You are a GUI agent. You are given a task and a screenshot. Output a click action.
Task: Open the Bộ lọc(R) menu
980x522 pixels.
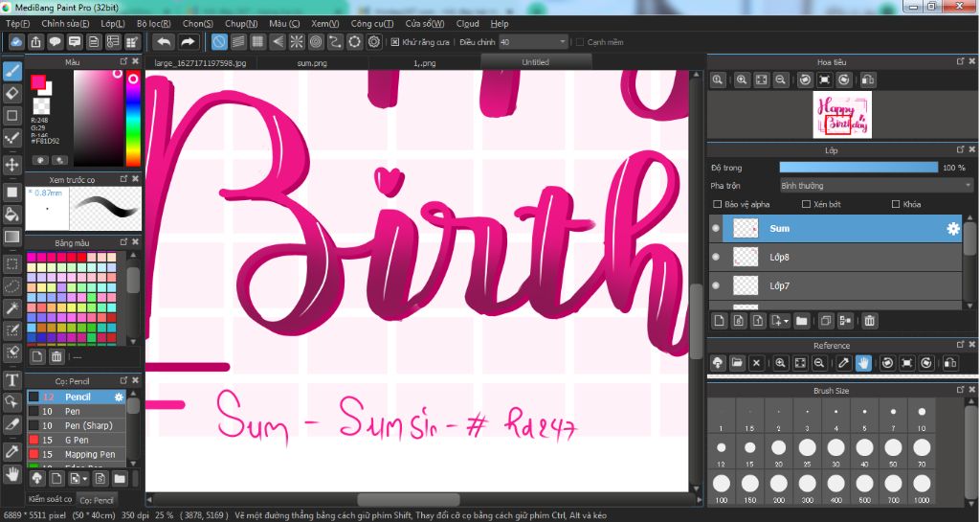pyautogui.click(x=154, y=24)
